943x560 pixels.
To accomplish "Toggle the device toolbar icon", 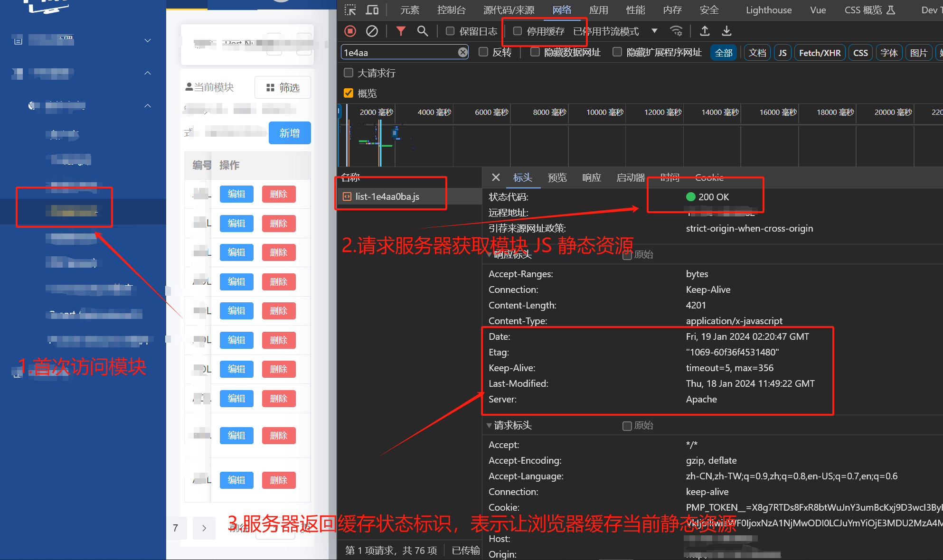I will (372, 10).
